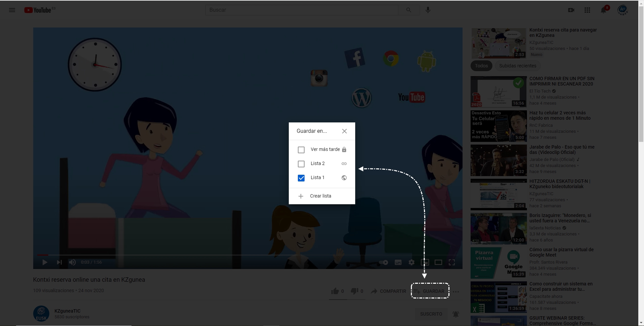Click the private lock icon beside Ver más tarde
Image resolution: width=644 pixels, height=326 pixels.
tap(344, 150)
